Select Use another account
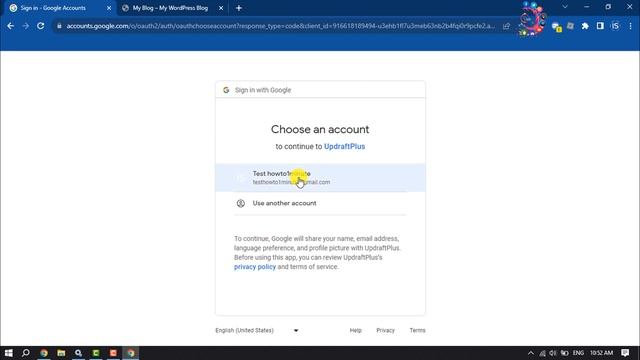Image resolution: width=640 pixels, height=360 pixels. coord(320,203)
